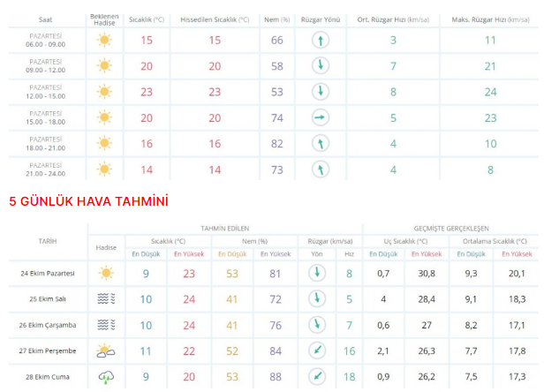The image size is (544, 392).
Task: Click the partly cloudy icon for 27 Ekim Perşembe
Action: [x=106, y=351]
